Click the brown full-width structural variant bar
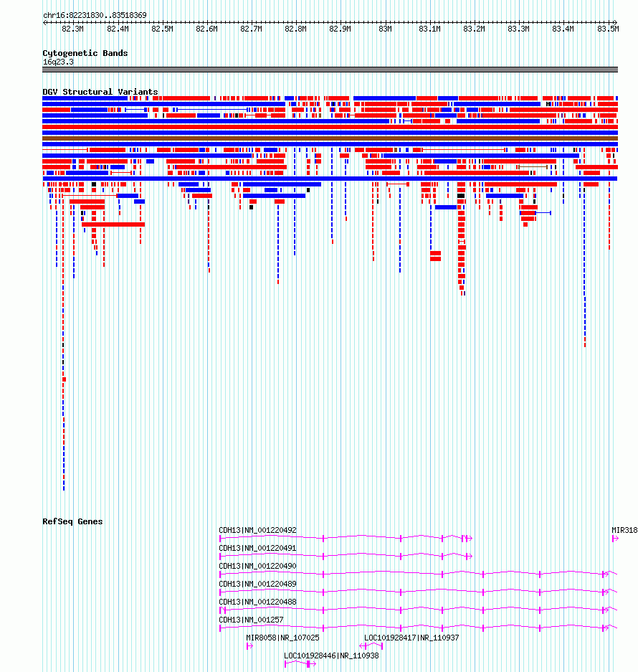The width and height of the screenshot is (638, 672). 330,138
